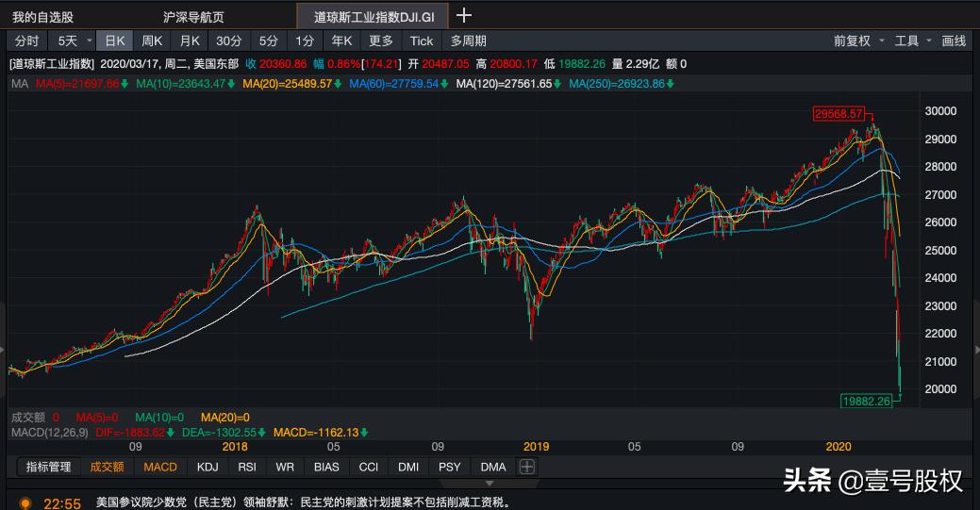Click the news alert bulb icon

pos(25,503)
